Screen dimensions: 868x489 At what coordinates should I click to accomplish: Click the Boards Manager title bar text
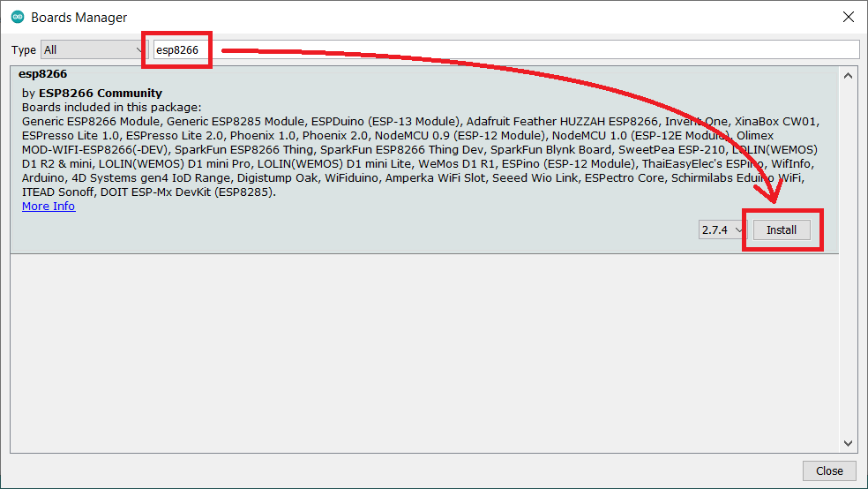[79, 17]
